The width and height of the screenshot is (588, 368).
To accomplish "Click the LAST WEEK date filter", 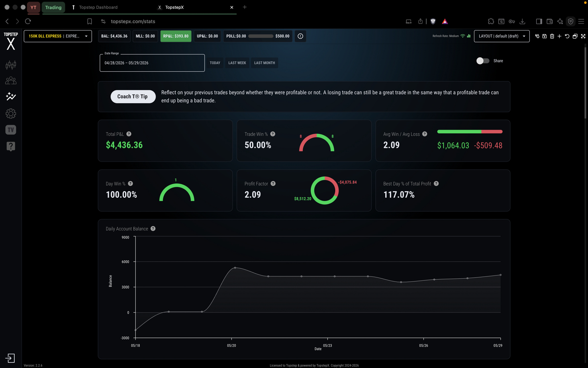I will click(237, 63).
